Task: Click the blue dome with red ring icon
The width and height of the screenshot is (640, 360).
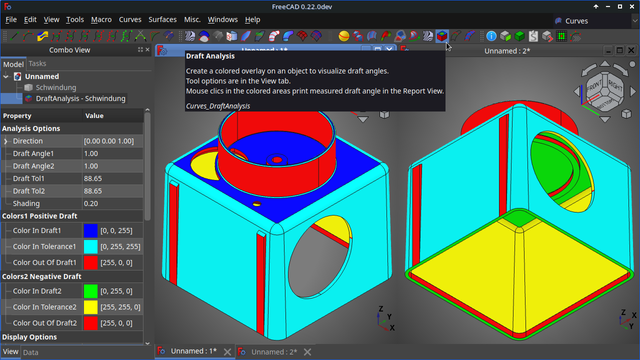Action: 204,36
